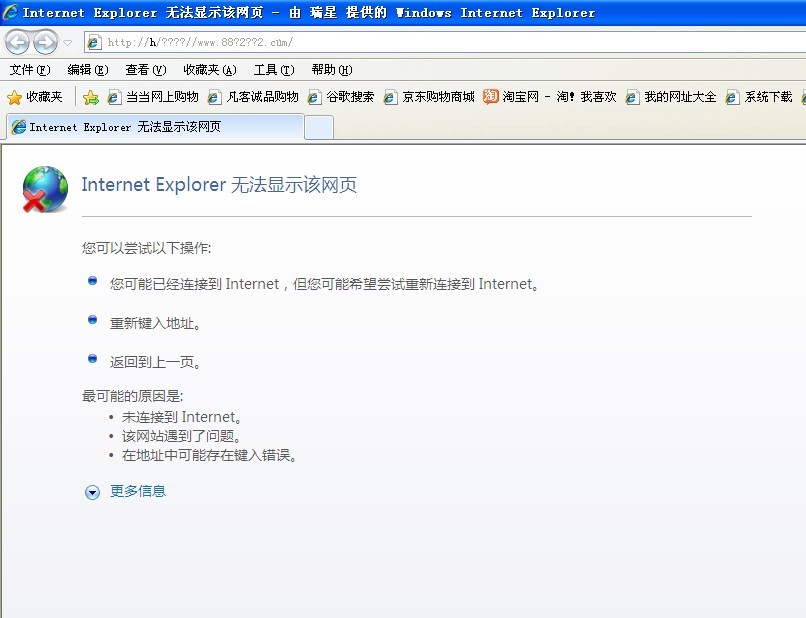Open the 当当网上购物 bookmark

[153, 97]
